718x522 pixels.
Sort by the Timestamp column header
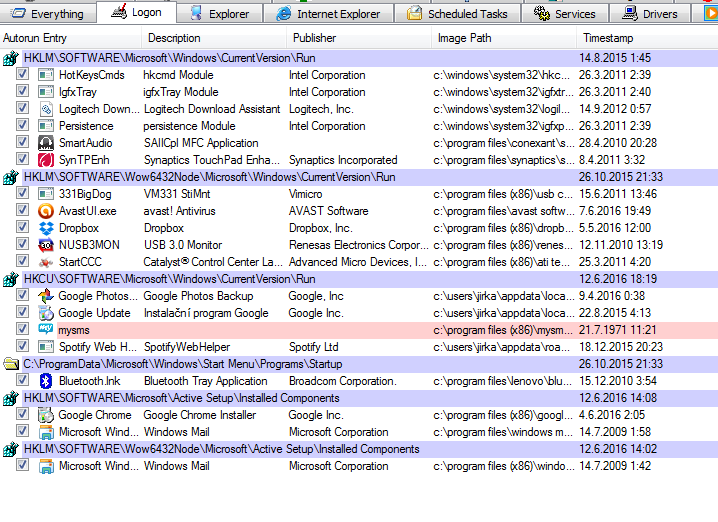tap(647, 38)
